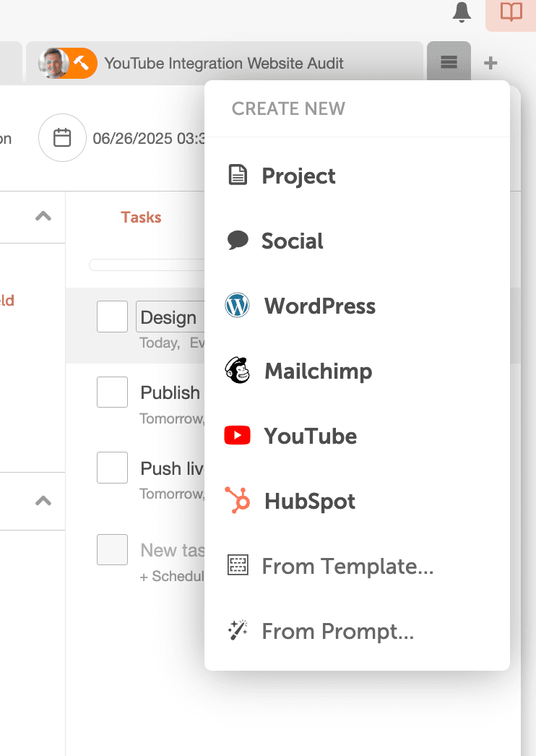
Task: Click the calendar date icon
Action: (62, 138)
